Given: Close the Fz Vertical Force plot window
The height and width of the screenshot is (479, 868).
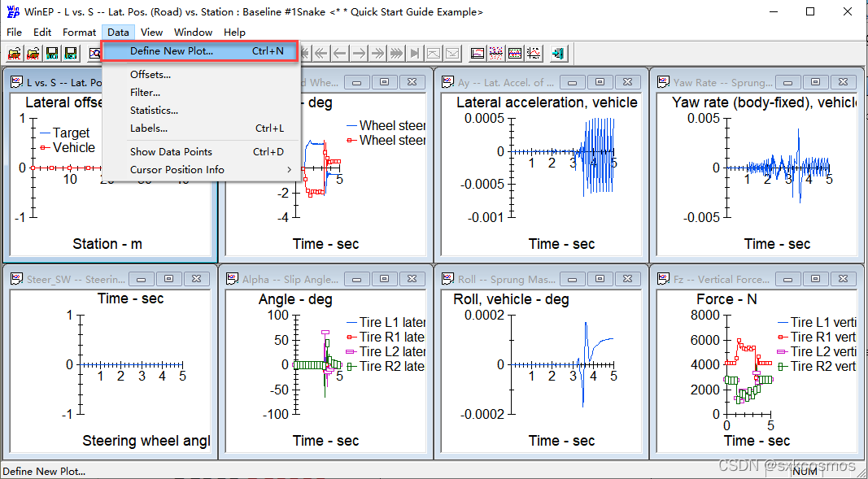Looking at the screenshot, I should point(843,279).
